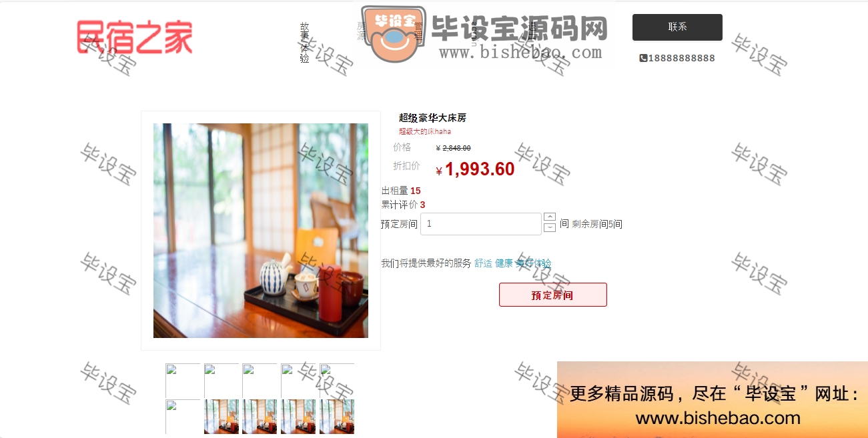Click the 健康 service link

point(504,263)
